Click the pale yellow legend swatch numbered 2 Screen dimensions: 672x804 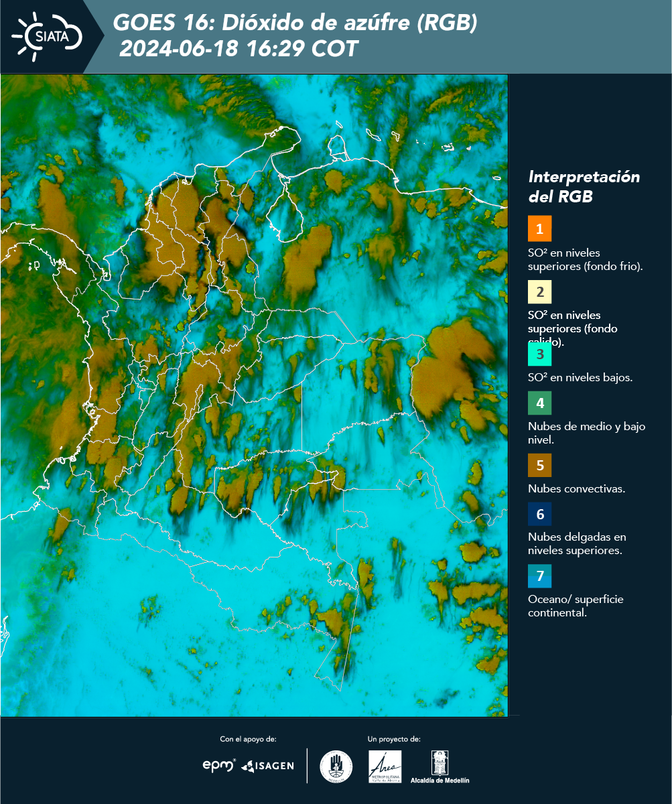coord(539,292)
